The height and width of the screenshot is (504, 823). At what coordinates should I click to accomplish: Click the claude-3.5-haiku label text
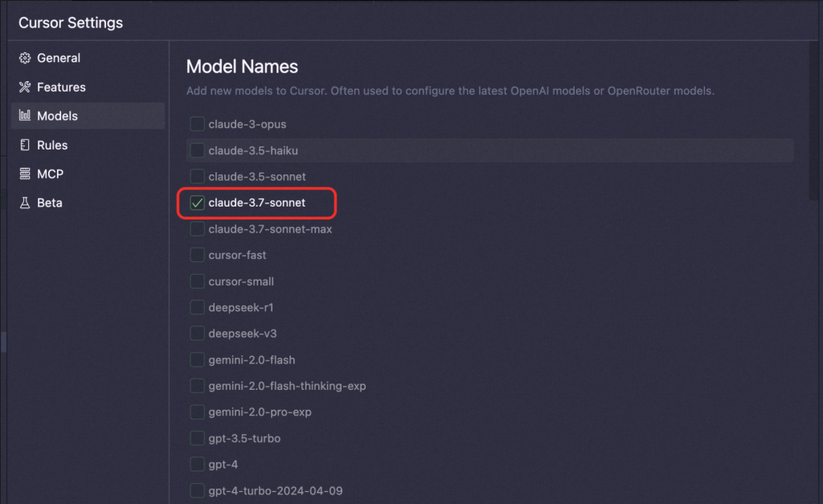[x=253, y=150]
